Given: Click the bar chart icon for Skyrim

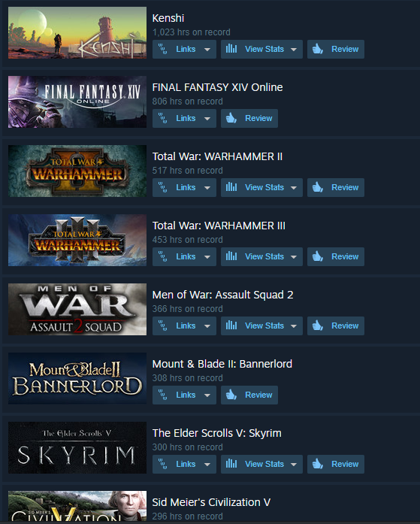Looking at the screenshot, I should [x=231, y=464].
